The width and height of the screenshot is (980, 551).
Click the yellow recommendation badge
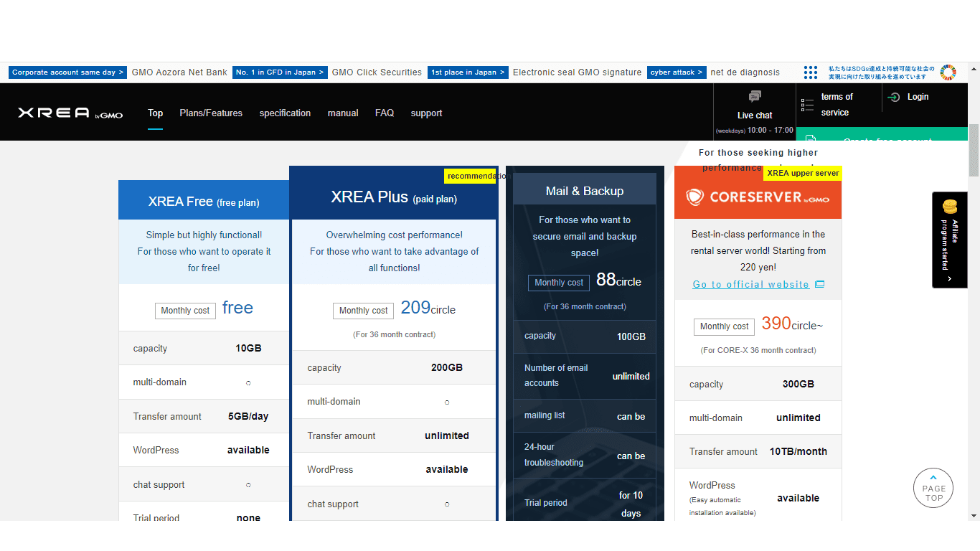pyautogui.click(x=470, y=176)
